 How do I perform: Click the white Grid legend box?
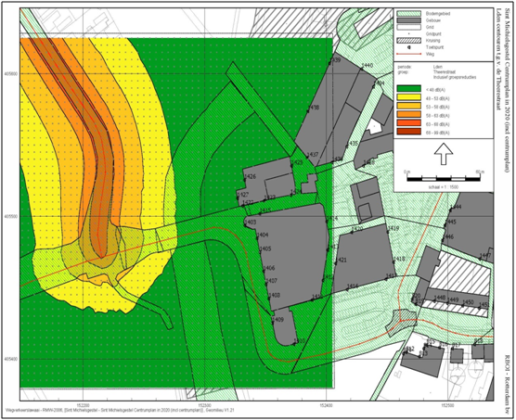tap(408, 27)
